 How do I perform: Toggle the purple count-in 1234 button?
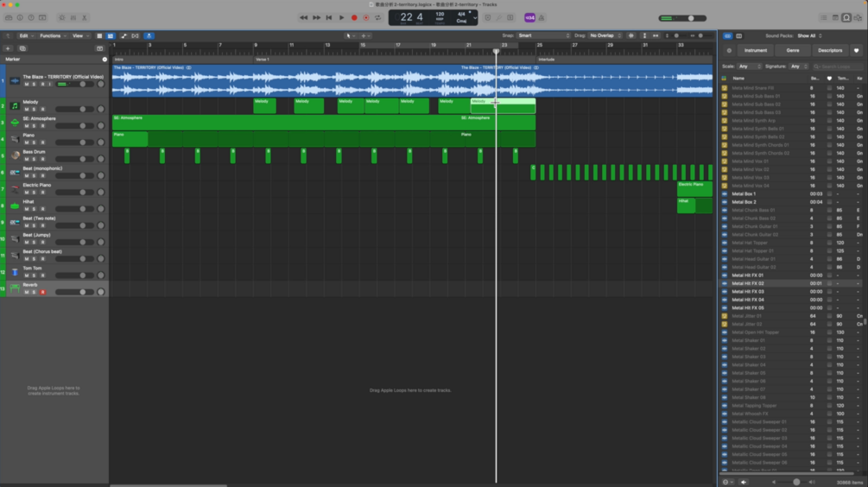[529, 18]
